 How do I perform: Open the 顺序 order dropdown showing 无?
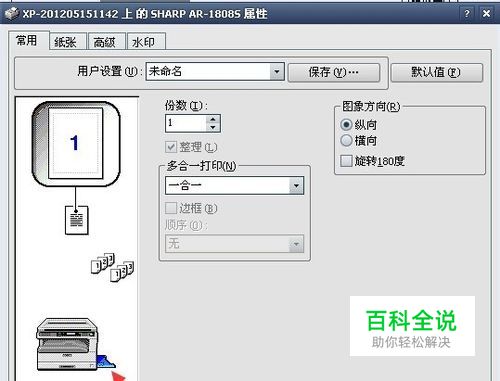235,244
